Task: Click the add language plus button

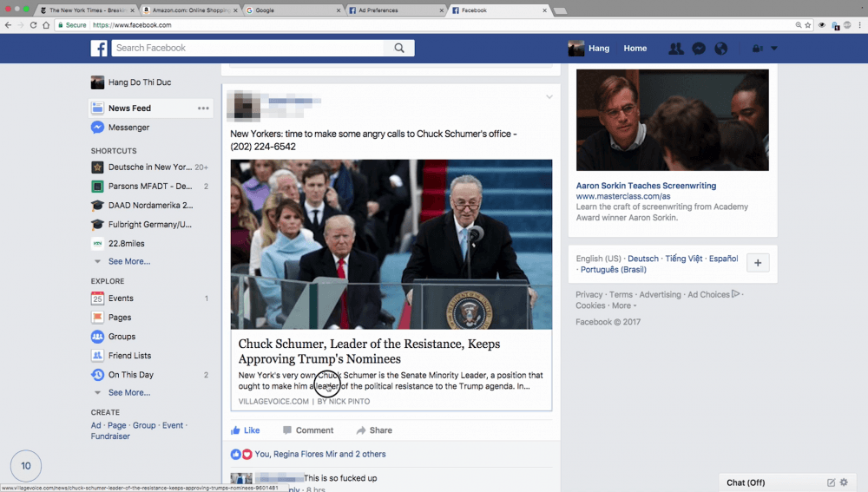Action: 757,264
